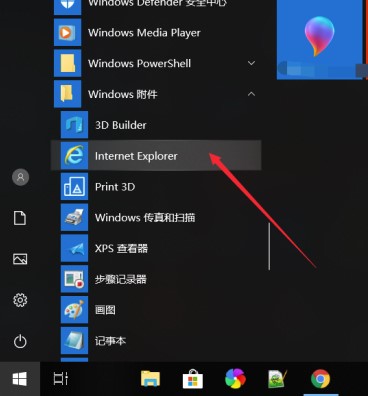368x396 pixels.
Task: Open the 记事本 notepad icon
Action: [74, 340]
